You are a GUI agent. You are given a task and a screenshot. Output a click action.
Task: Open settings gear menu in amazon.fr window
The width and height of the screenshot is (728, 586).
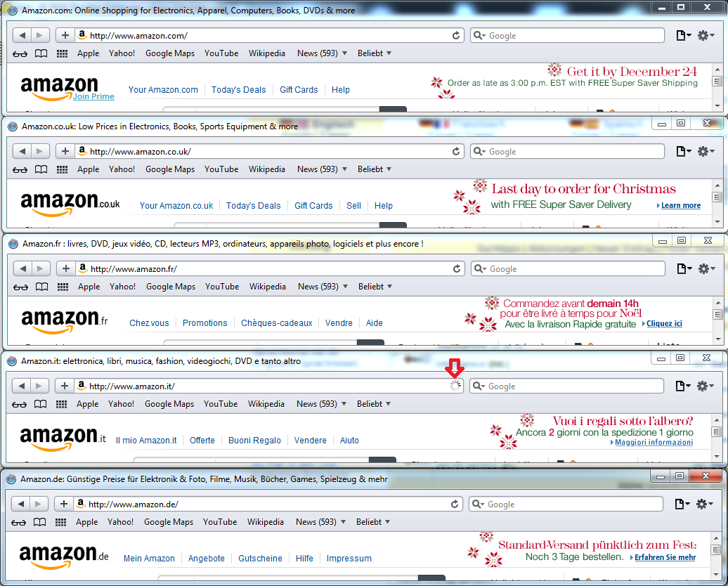707,269
